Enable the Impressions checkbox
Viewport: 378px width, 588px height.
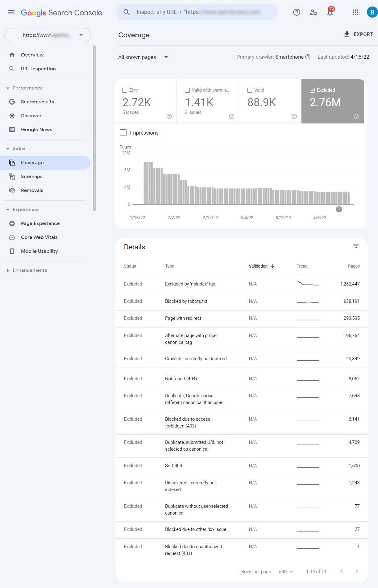tap(123, 133)
